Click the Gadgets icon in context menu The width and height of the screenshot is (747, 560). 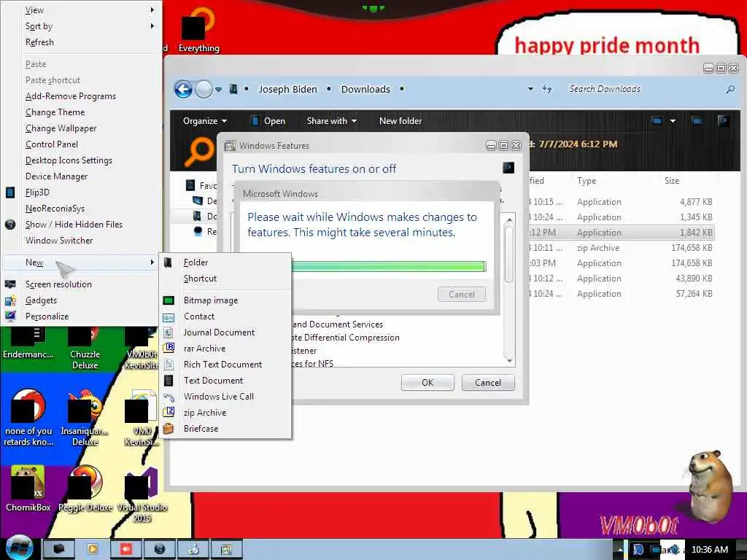click(10, 300)
